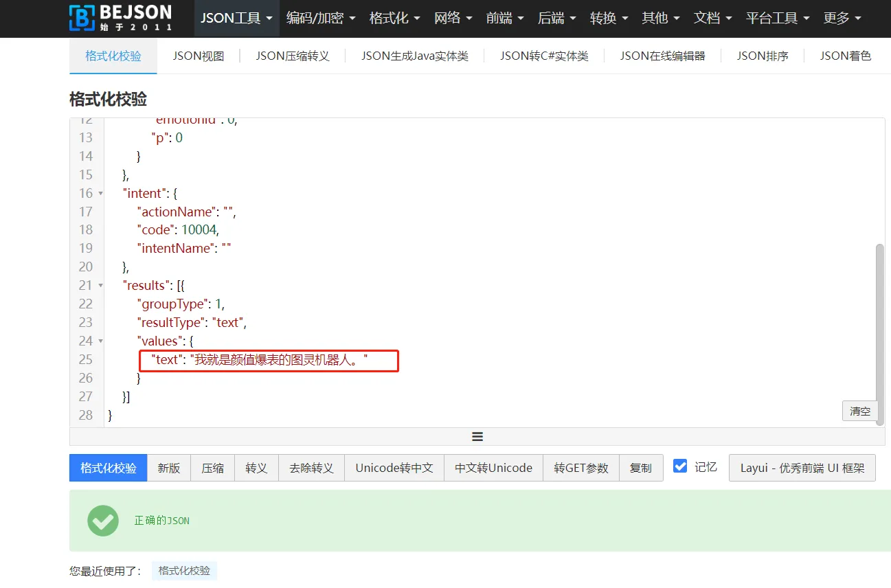Click the "code": 10004 line

coord(178,230)
